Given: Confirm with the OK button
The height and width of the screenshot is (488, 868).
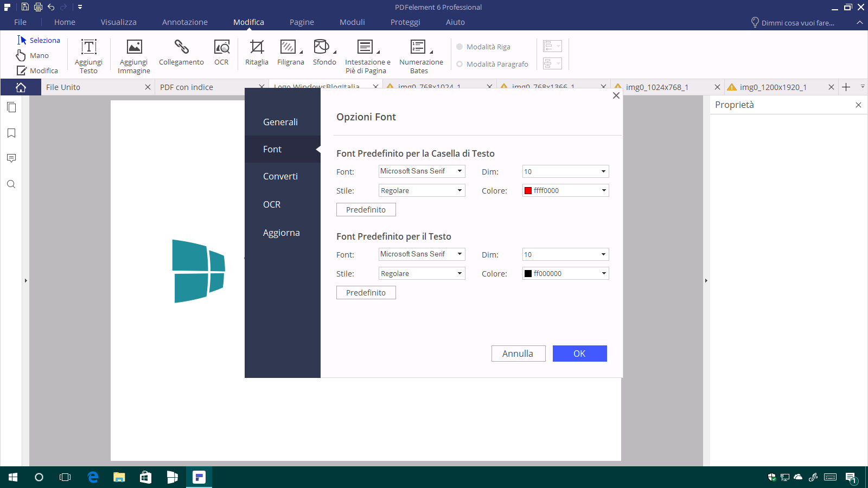Looking at the screenshot, I should (x=580, y=354).
